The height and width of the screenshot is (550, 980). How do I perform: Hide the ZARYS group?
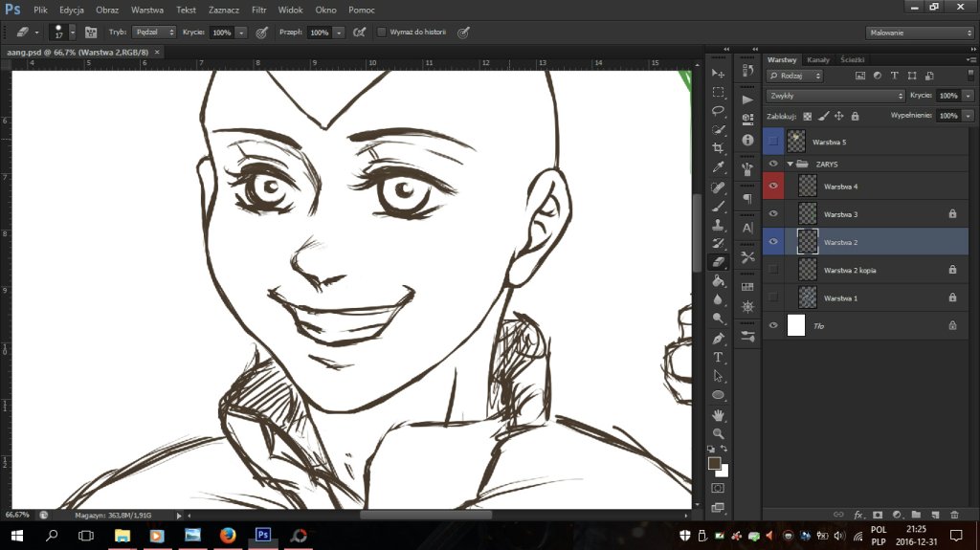coord(773,164)
